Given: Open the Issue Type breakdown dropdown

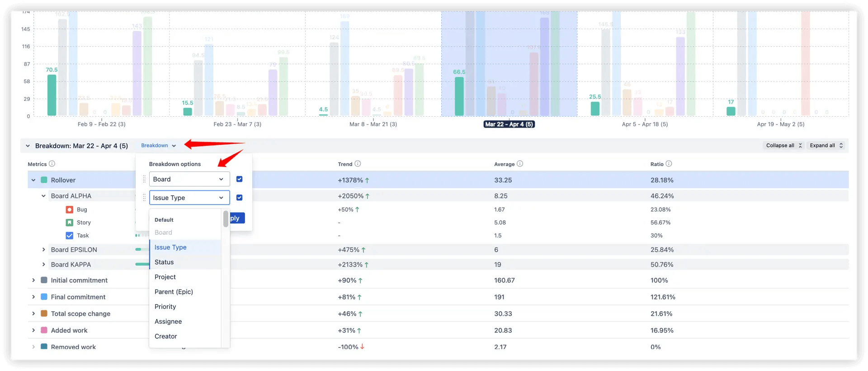Looking at the screenshot, I should point(189,198).
